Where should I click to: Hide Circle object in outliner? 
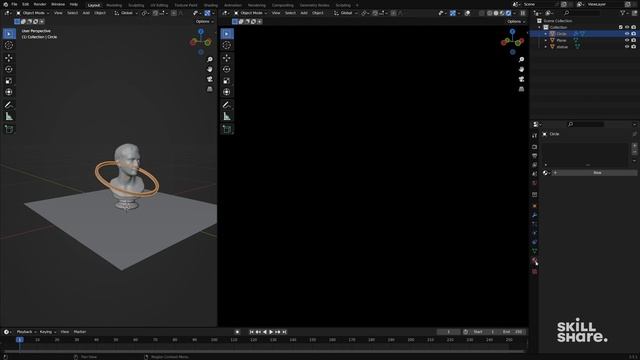627,34
